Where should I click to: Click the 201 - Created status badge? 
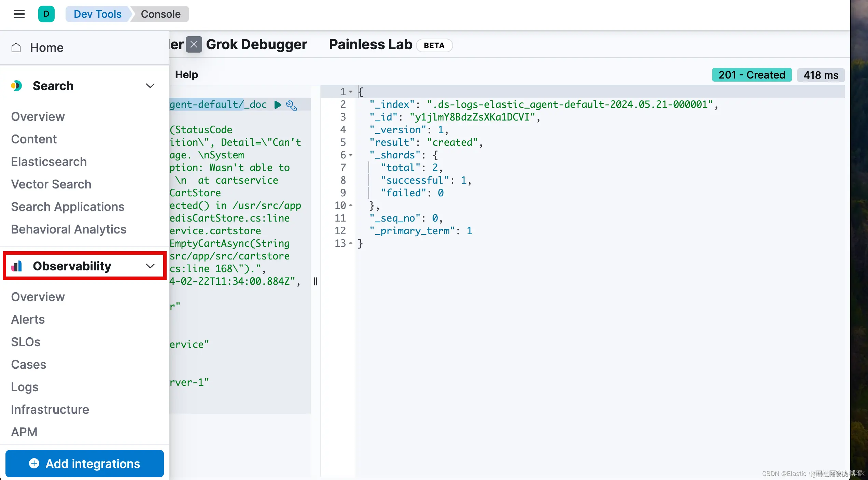point(752,75)
